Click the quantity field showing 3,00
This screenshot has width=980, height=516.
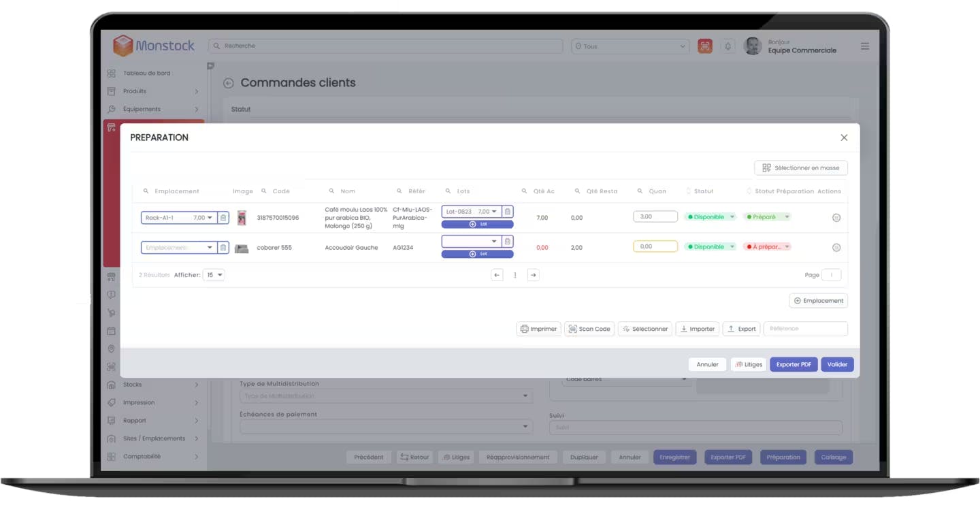pyautogui.click(x=655, y=217)
